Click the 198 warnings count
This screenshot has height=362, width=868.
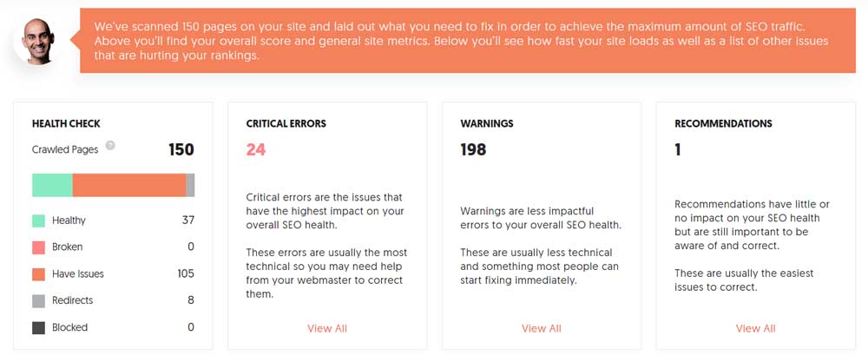click(x=473, y=149)
